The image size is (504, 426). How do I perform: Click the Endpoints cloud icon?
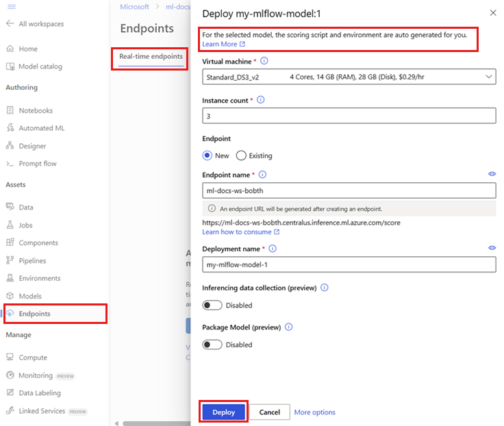10,313
